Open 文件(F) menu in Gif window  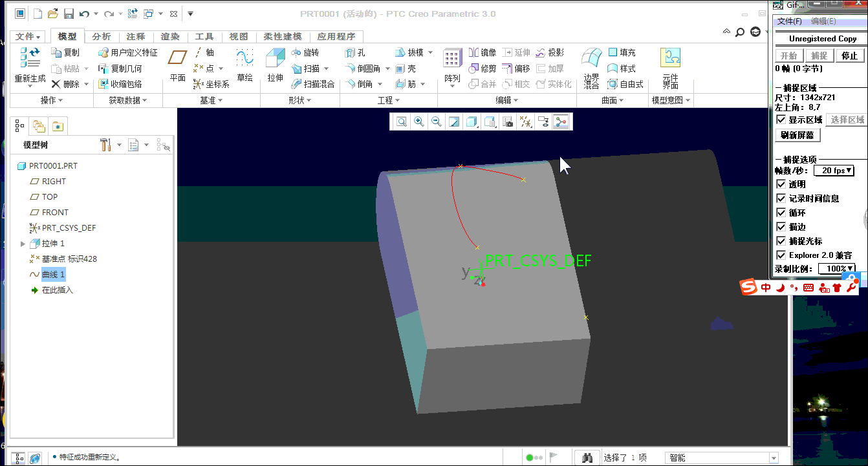790,21
